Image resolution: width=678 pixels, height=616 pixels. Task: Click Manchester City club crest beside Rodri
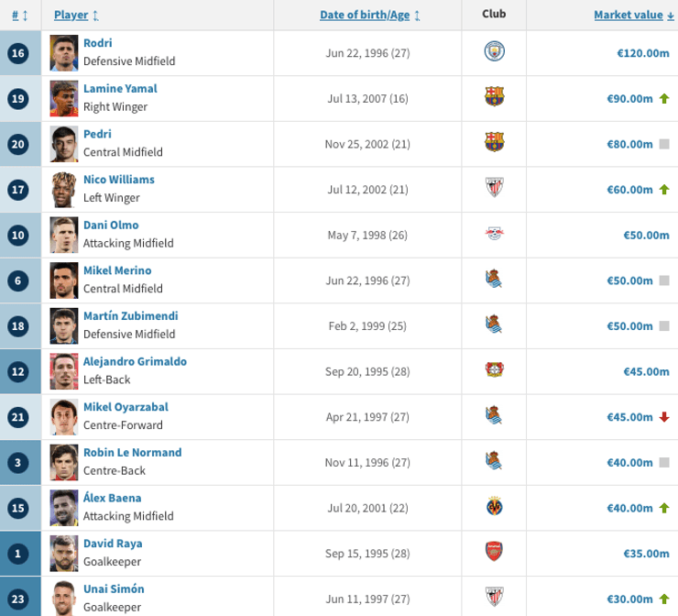click(x=494, y=52)
